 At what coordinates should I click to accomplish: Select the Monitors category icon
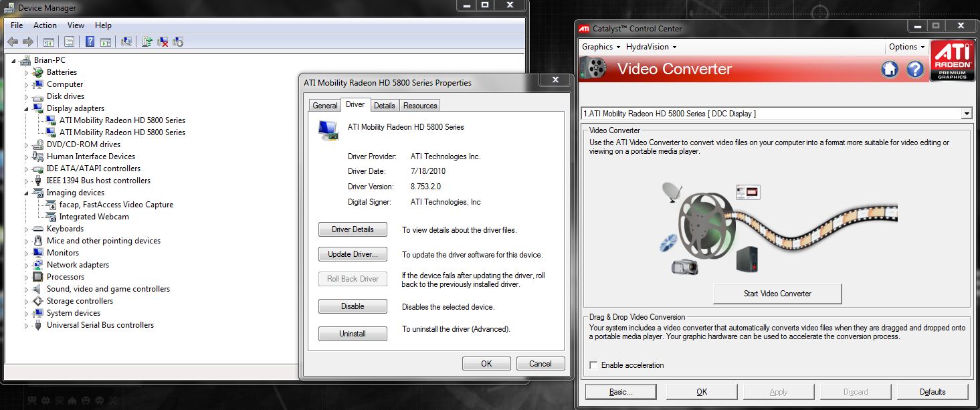[38, 253]
